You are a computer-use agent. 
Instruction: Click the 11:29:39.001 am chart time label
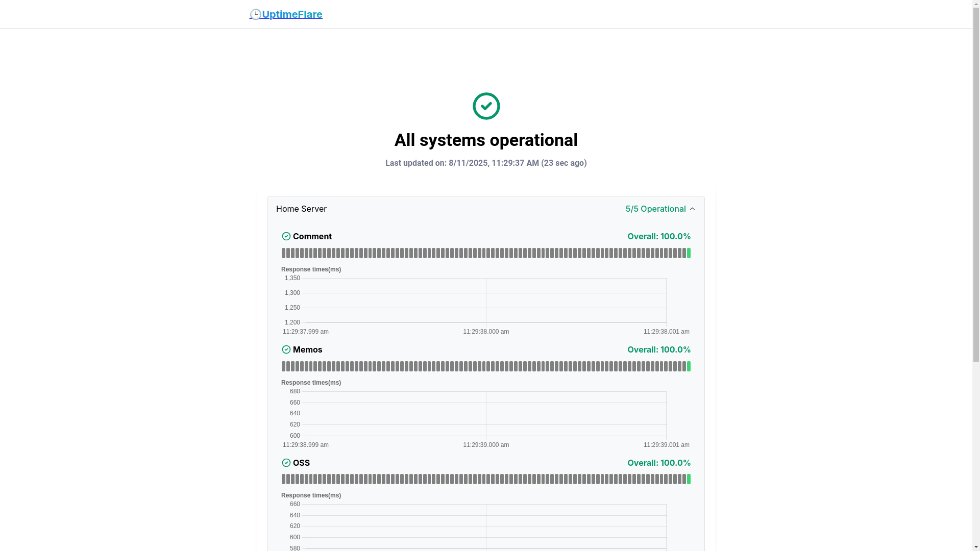[x=667, y=445]
